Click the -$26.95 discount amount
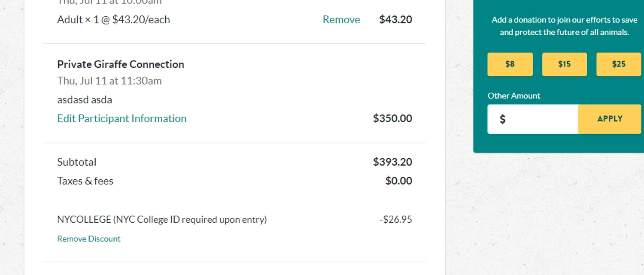 click(395, 220)
